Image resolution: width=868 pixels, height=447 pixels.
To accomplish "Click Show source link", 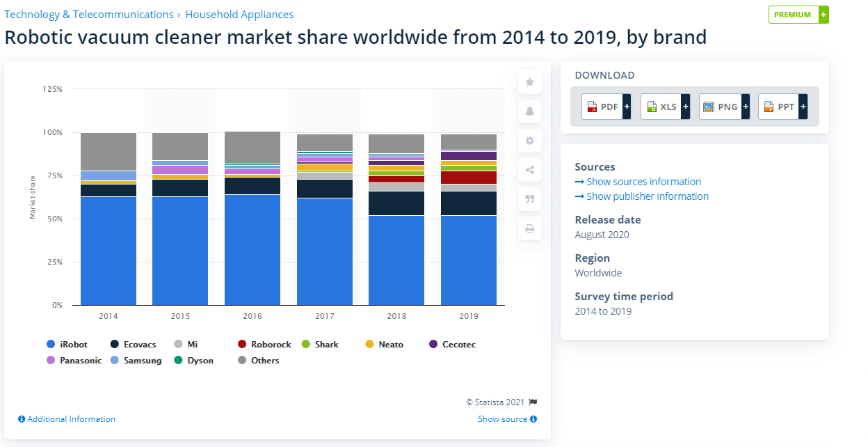I will [x=507, y=419].
